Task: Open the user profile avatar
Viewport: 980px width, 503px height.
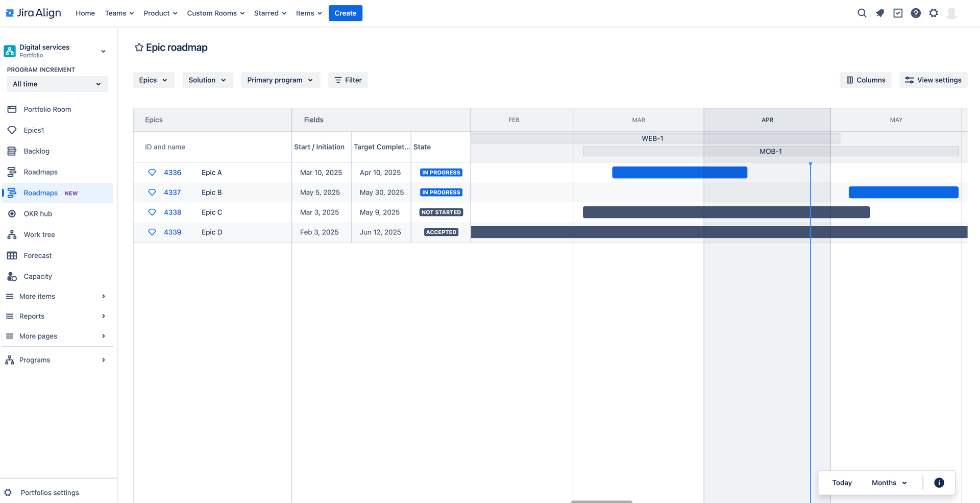Action: [x=951, y=13]
